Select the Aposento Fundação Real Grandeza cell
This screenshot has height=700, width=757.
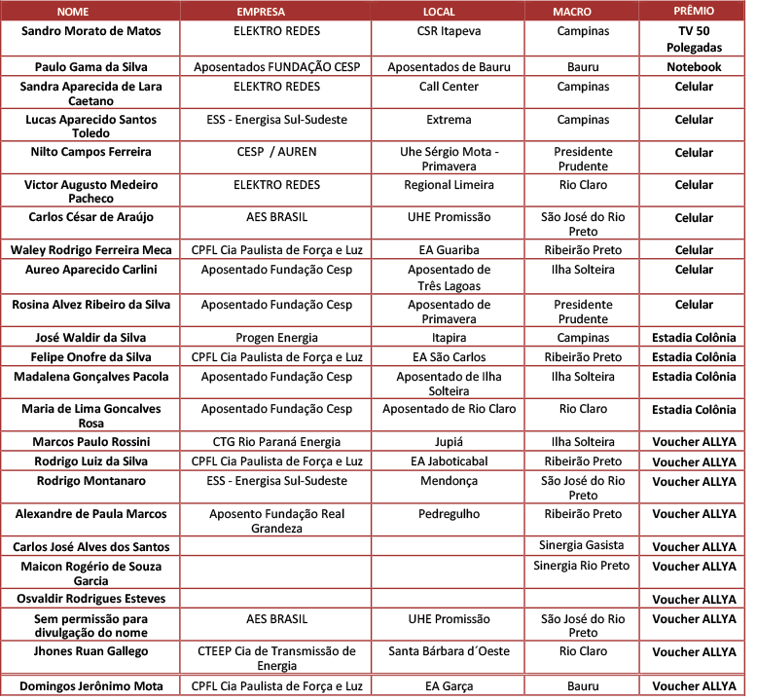276,521
